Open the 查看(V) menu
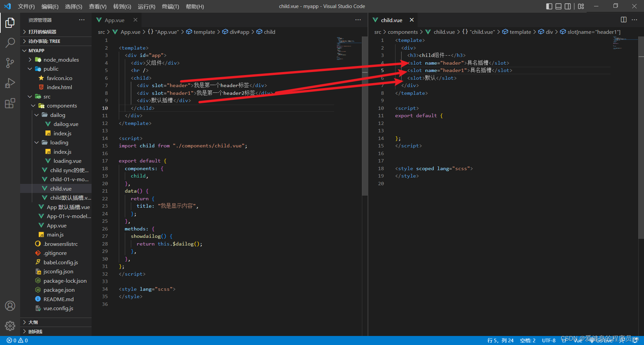The image size is (644, 345). [x=98, y=6]
